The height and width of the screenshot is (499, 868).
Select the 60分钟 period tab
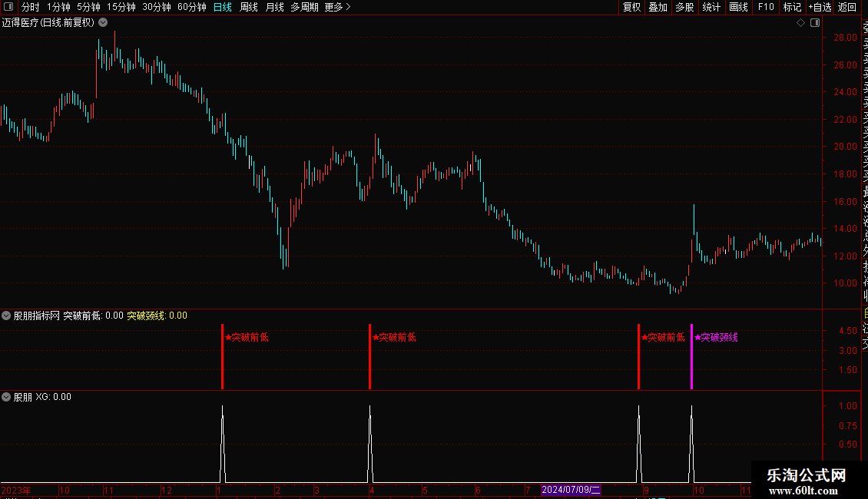click(x=192, y=7)
